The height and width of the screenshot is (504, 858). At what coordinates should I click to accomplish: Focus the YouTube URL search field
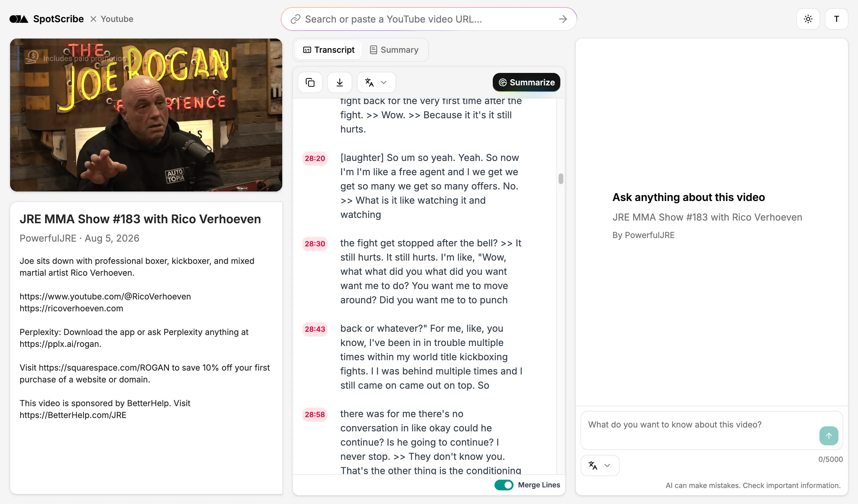429,19
